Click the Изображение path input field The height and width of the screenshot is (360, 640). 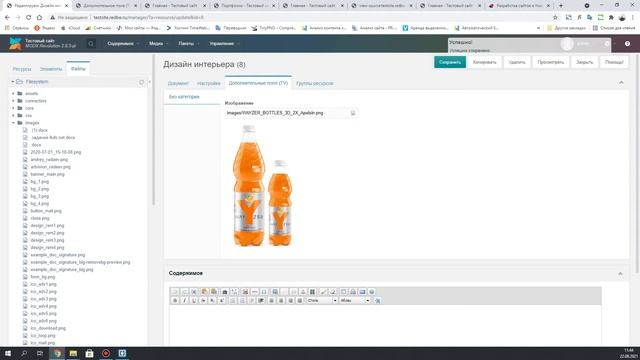(287, 113)
